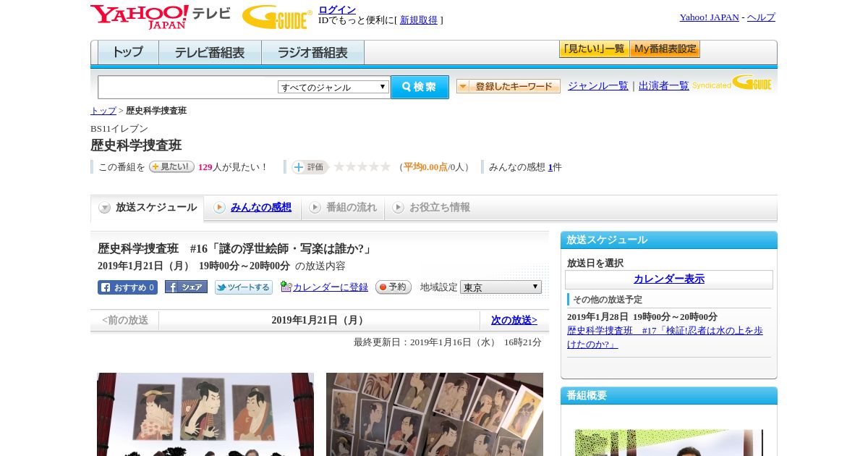Image resolution: width=868 pixels, height=456 pixels.
Task: Click the 見たい! plus button
Action: click(x=171, y=166)
